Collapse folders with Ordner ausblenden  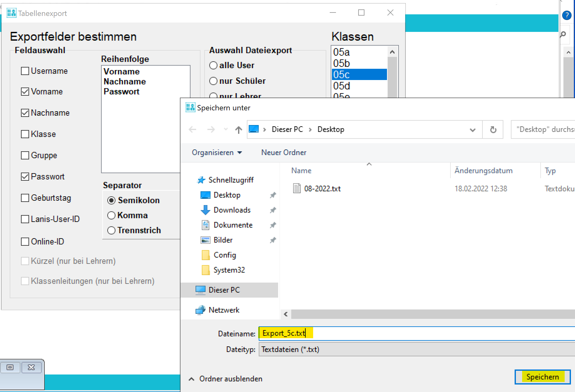226,379
